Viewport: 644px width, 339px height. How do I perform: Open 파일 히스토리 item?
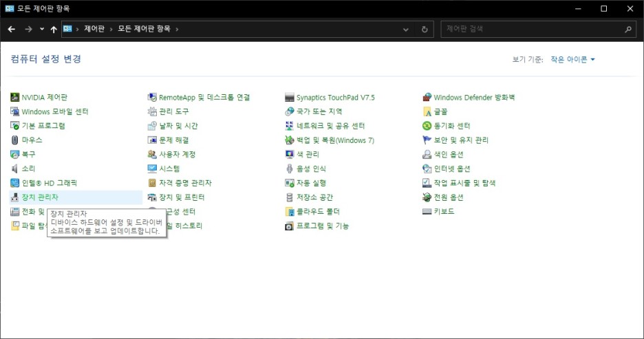pos(184,226)
